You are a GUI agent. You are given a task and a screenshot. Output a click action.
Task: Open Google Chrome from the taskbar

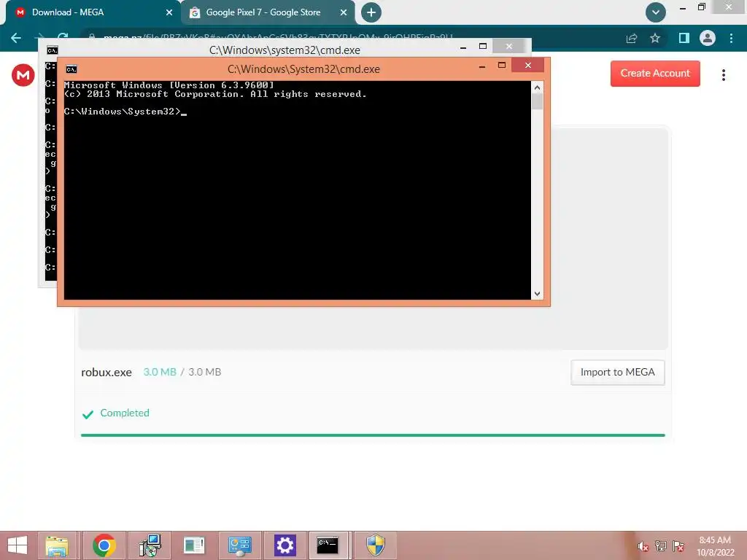104,545
